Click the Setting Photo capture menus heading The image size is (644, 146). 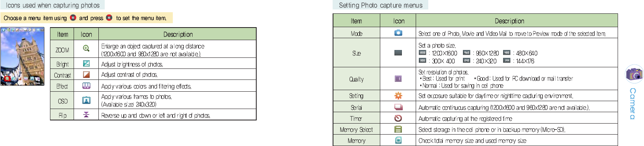(x=381, y=5)
